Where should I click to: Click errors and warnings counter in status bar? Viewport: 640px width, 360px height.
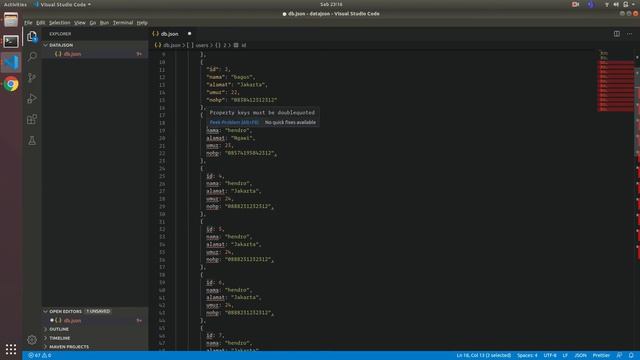[40, 356]
